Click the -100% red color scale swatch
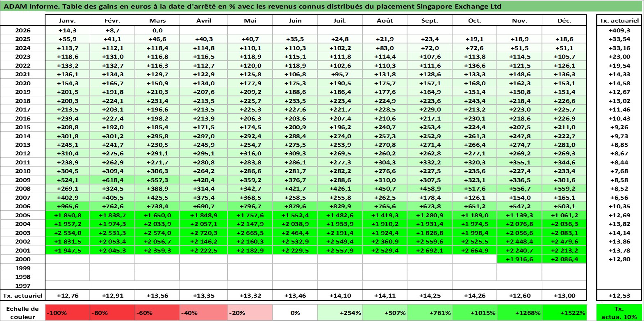The image size is (644, 321). 67,312
